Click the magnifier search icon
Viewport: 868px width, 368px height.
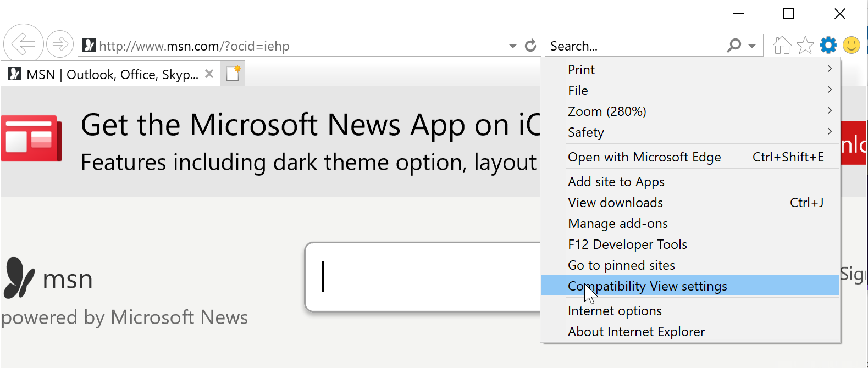[734, 46]
